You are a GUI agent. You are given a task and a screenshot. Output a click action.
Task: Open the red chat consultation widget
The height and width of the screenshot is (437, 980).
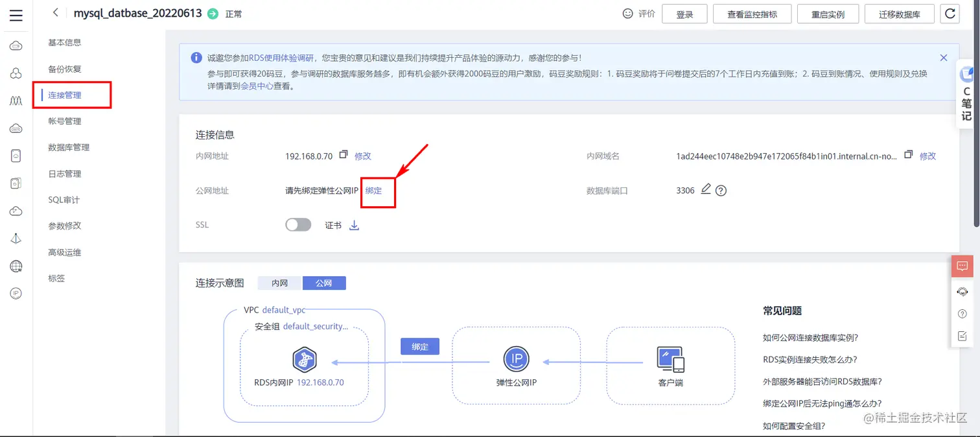point(962,266)
